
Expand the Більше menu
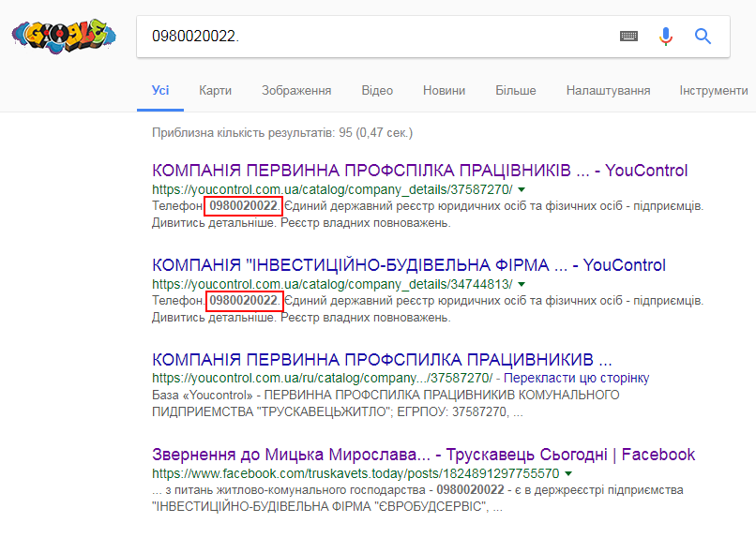tap(515, 91)
